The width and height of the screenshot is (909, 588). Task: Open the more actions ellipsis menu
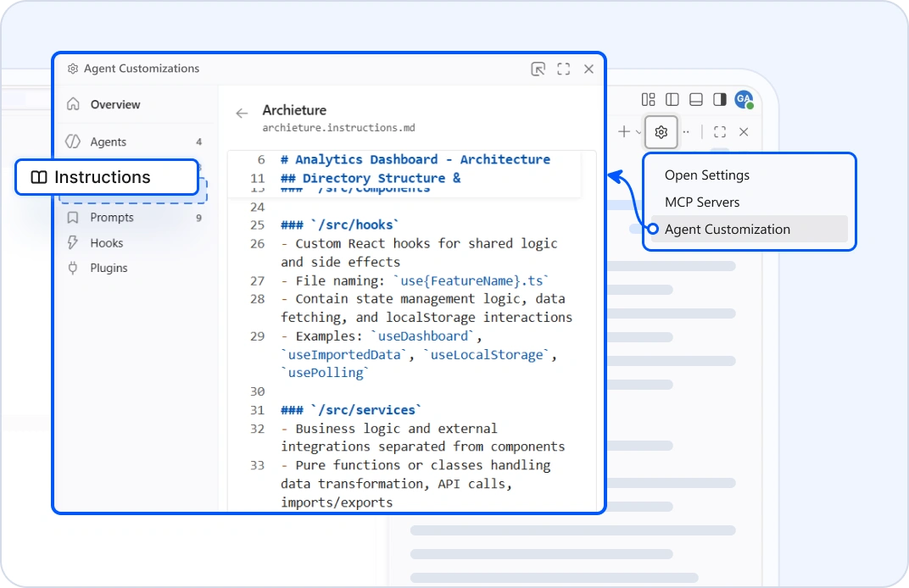[x=686, y=132]
